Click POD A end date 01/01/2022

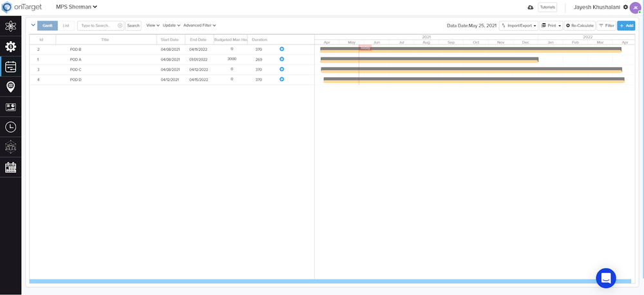coord(199,59)
